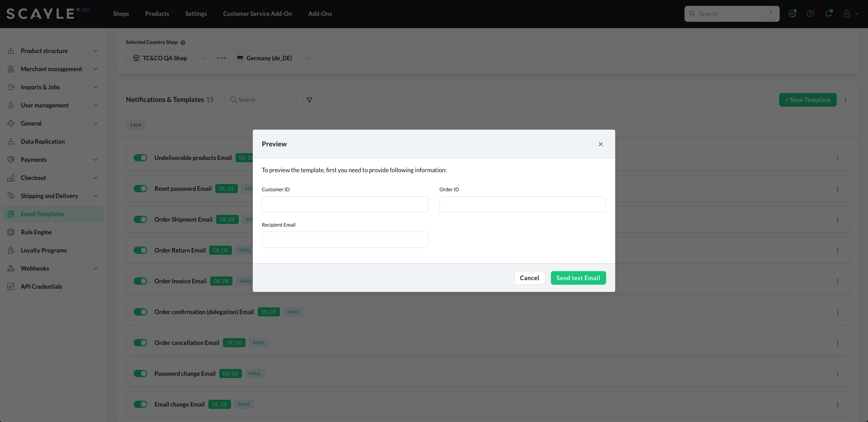Toggle off Order confirmation (delegation) Email

[140, 312]
